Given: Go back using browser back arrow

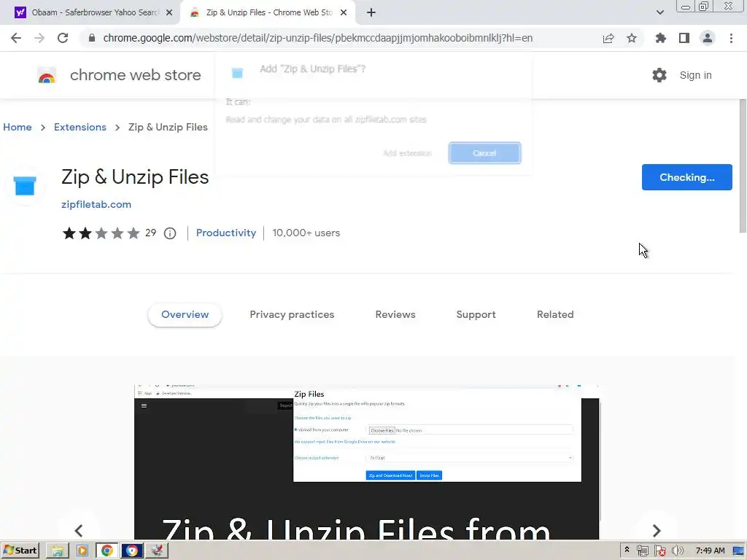Looking at the screenshot, I should tap(16, 38).
